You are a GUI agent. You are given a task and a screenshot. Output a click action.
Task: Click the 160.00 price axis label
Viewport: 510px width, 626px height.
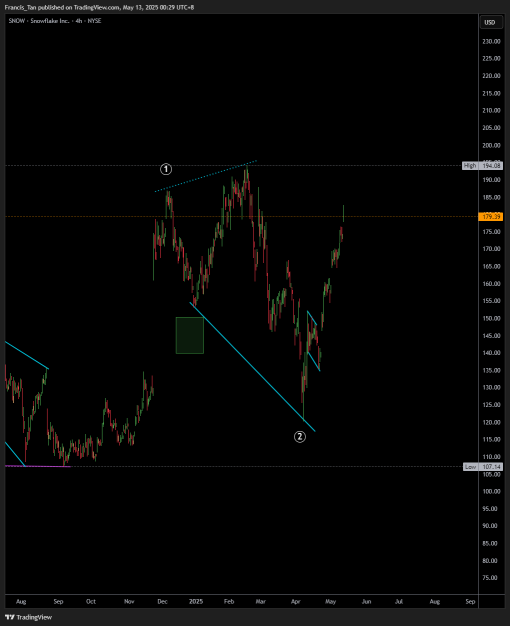[492, 284]
